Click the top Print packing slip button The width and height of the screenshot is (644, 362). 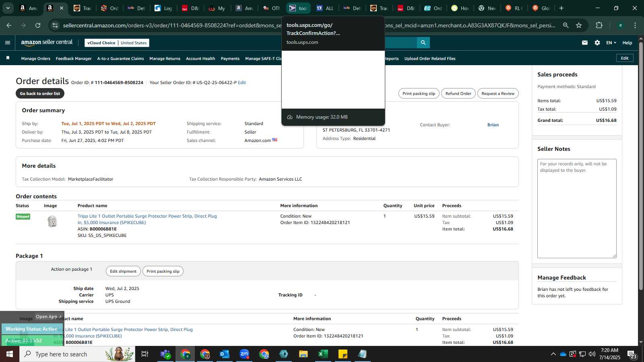pyautogui.click(x=419, y=93)
